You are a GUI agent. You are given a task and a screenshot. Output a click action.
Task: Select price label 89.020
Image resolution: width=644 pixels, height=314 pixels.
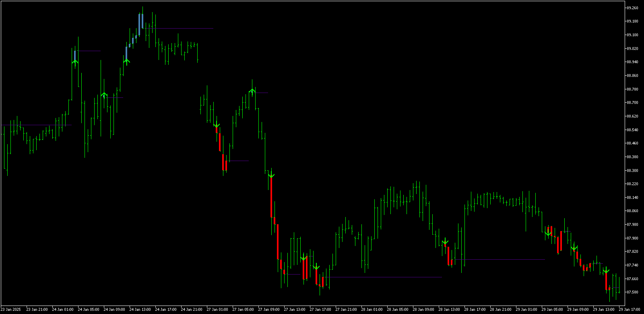[x=632, y=48]
